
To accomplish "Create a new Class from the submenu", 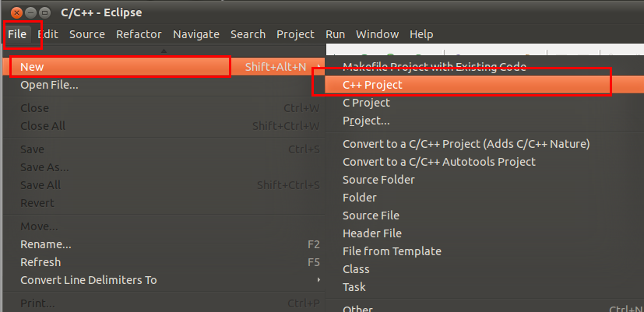I will tap(356, 269).
